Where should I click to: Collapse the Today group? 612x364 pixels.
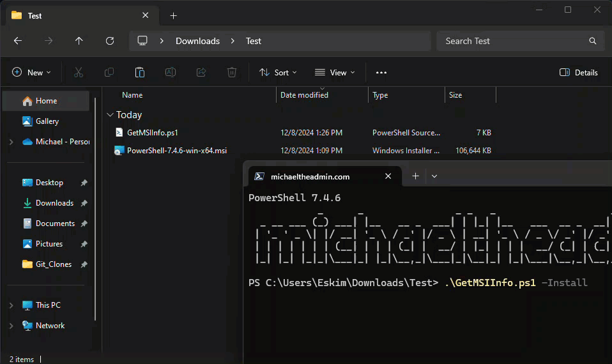[110, 115]
